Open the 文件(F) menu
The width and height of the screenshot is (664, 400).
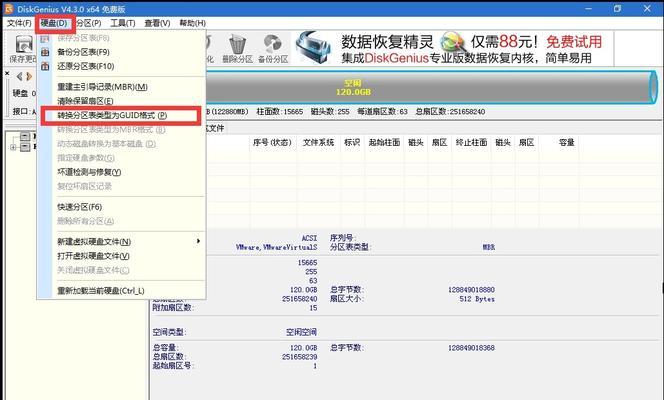19,23
